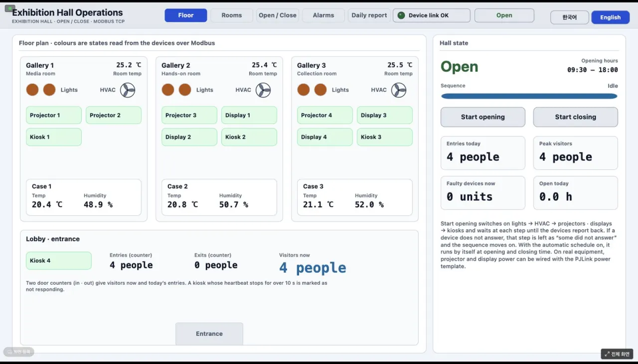Select the Display 2 device tile
Image resolution: width=638 pixels, height=364 pixels.
pos(189,137)
